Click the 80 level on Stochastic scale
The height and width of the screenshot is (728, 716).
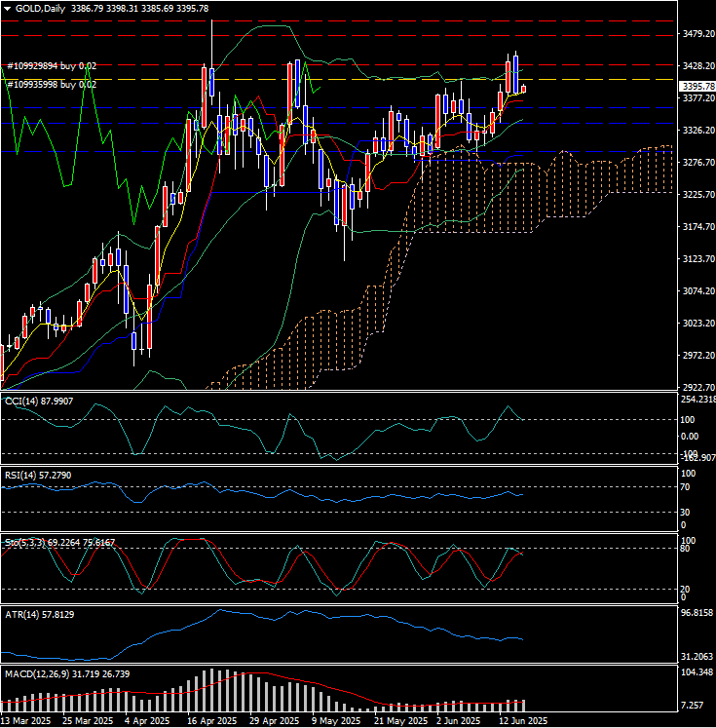[x=685, y=549]
